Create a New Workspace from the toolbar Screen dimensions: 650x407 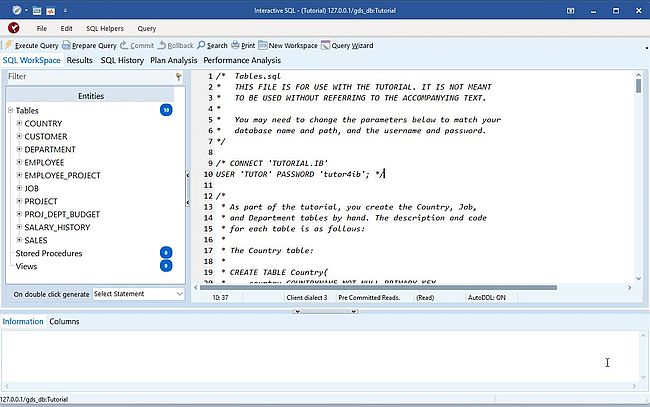pyautogui.click(x=288, y=45)
